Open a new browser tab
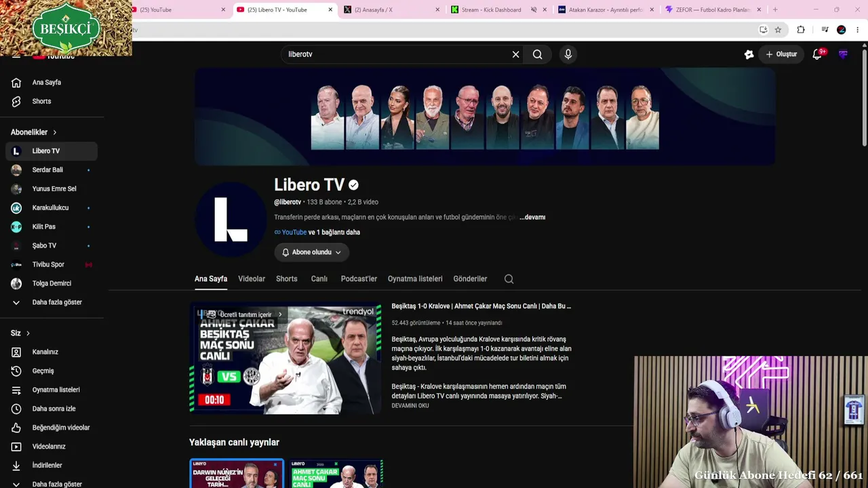868x488 pixels. 775,9
